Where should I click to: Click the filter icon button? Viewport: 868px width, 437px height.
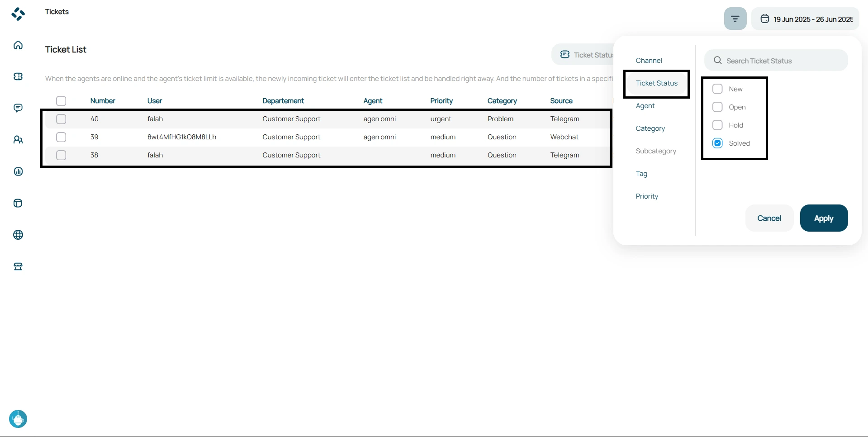[735, 19]
